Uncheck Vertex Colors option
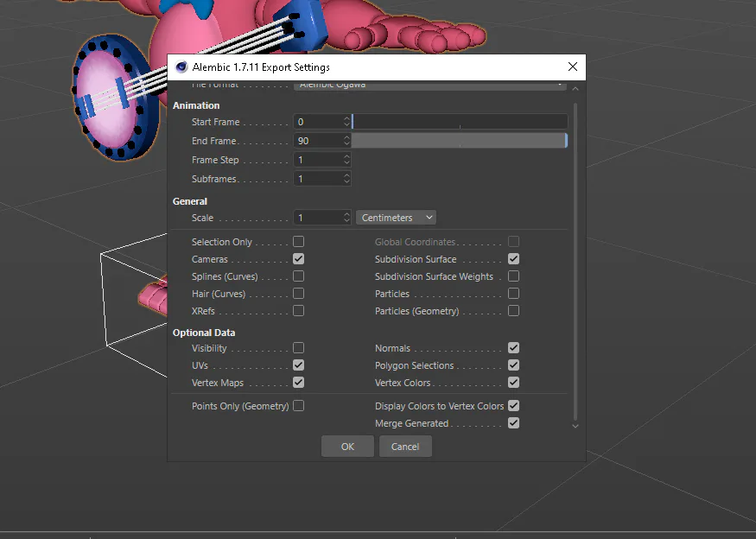Image resolution: width=756 pixels, height=539 pixels. [x=513, y=383]
